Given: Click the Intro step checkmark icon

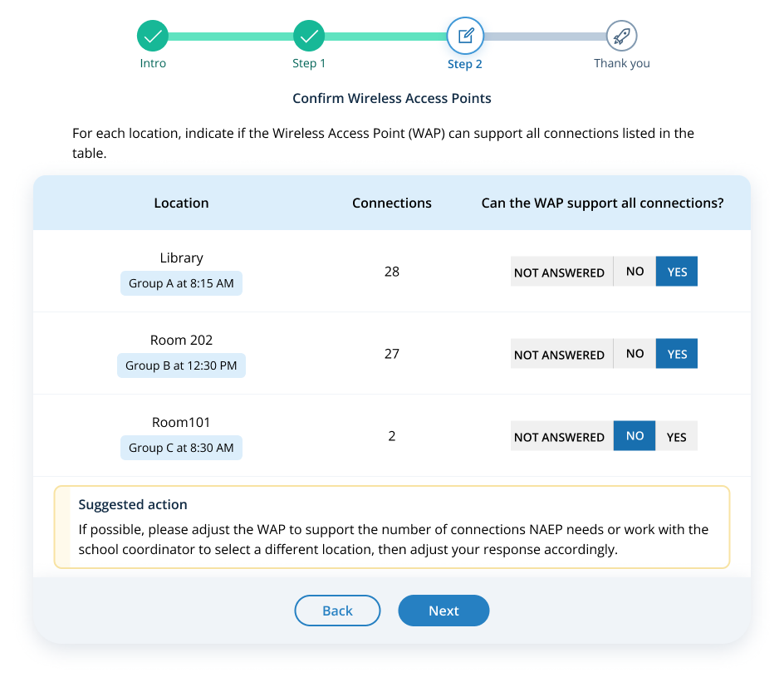Looking at the screenshot, I should pos(153,36).
